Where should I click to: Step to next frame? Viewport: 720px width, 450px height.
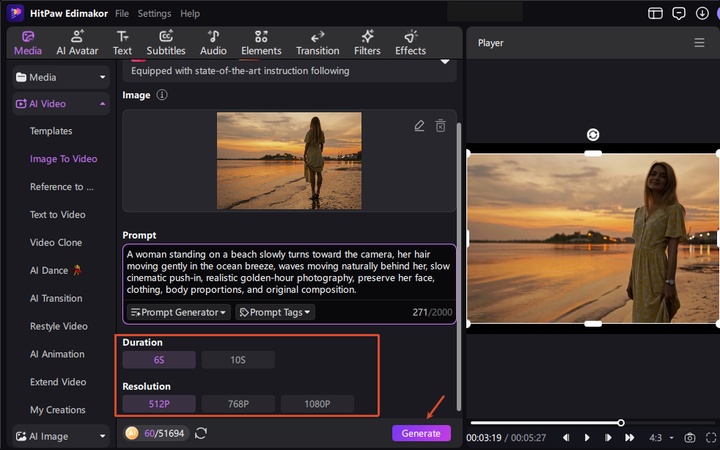coord(608,437)
